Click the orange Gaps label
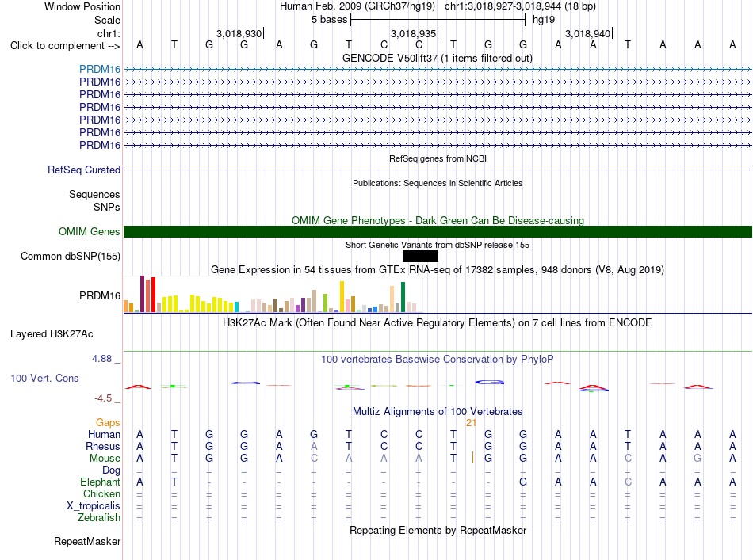753x560 pixels. tap(108, 422)
